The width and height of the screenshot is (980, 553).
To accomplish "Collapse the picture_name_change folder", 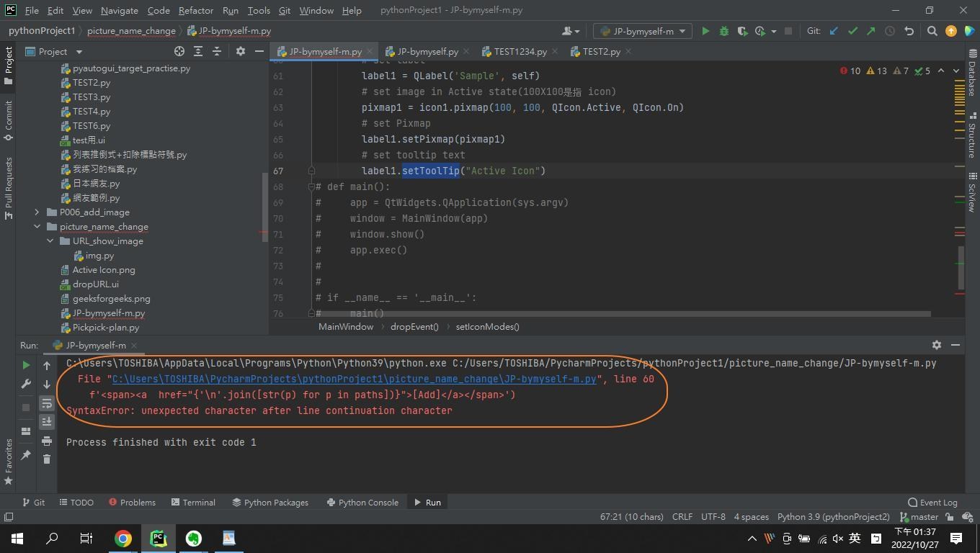I will pyautogui.click(x=37, y=227).
